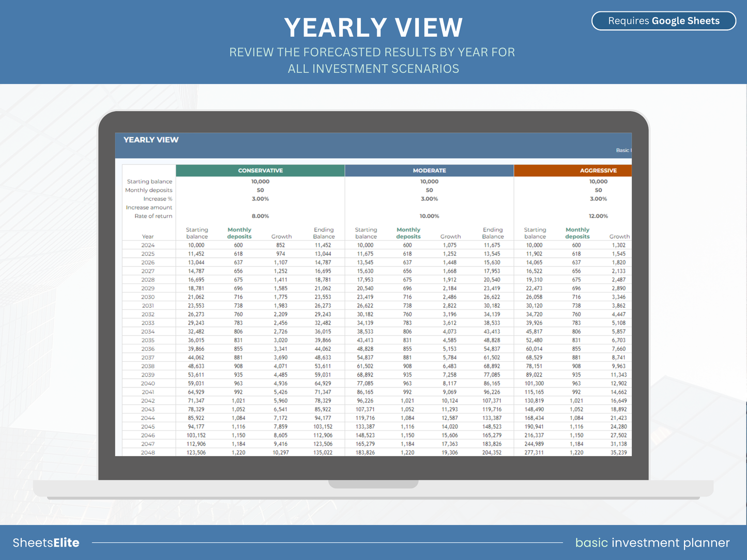Click the 'Monthly deposits' row label in the inputs

coord(148,190)
